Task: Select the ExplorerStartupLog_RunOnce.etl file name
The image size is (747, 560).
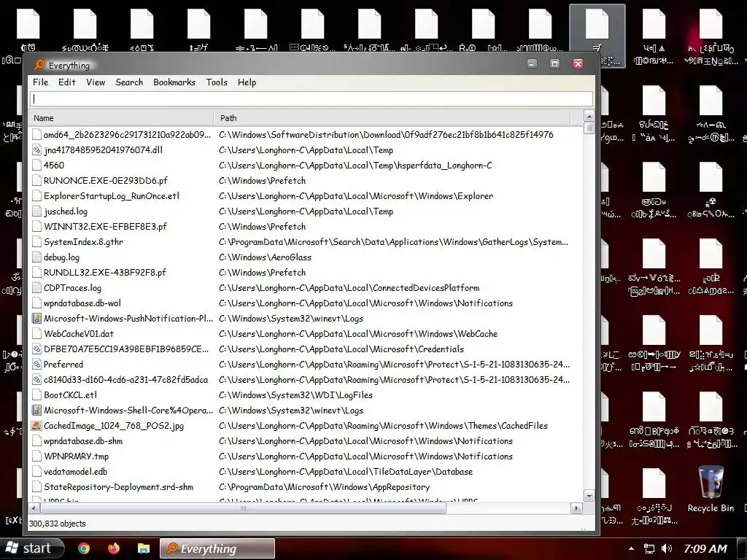Action: click(112, 195)
